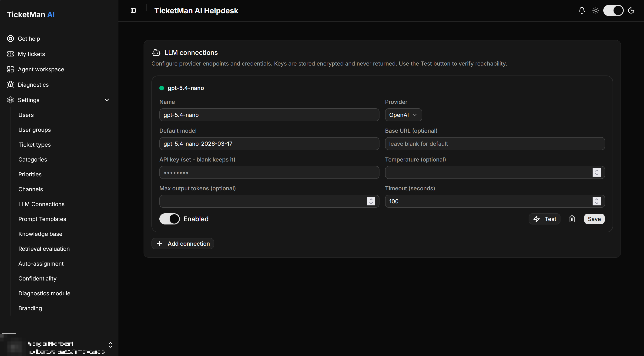
Task: Click the TicketMan AI logo
Action: pyautogui.click(x=31, y=14)
